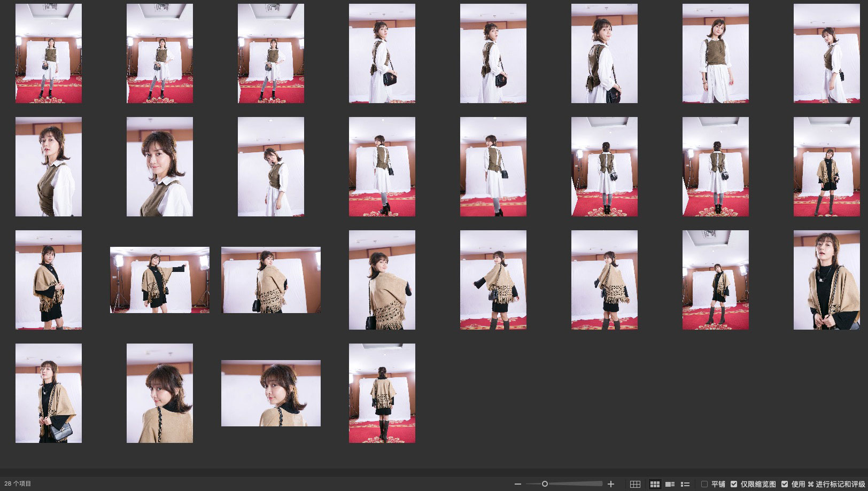Click the plus icon to enlarge thumbnails
Viewport: 868px width, 491px height.
pos(611,484)
